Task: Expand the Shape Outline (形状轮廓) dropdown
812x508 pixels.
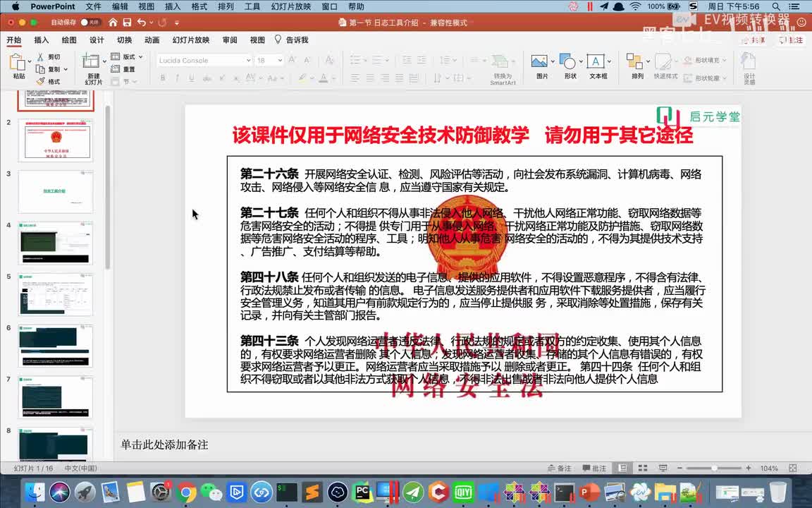Action: tap(724, 78)
